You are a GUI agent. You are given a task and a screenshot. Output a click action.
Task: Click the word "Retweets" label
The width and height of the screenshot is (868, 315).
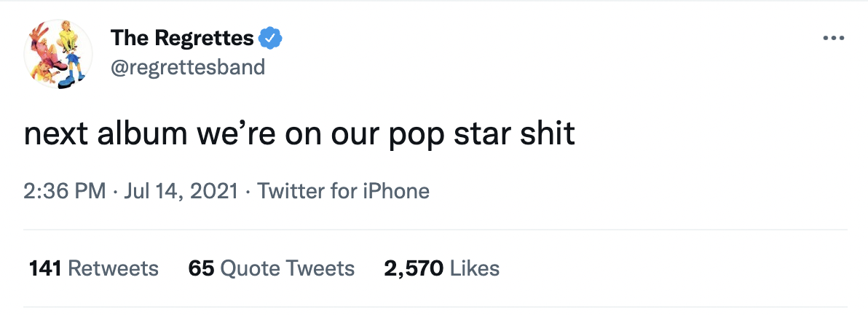click(113, 268)
